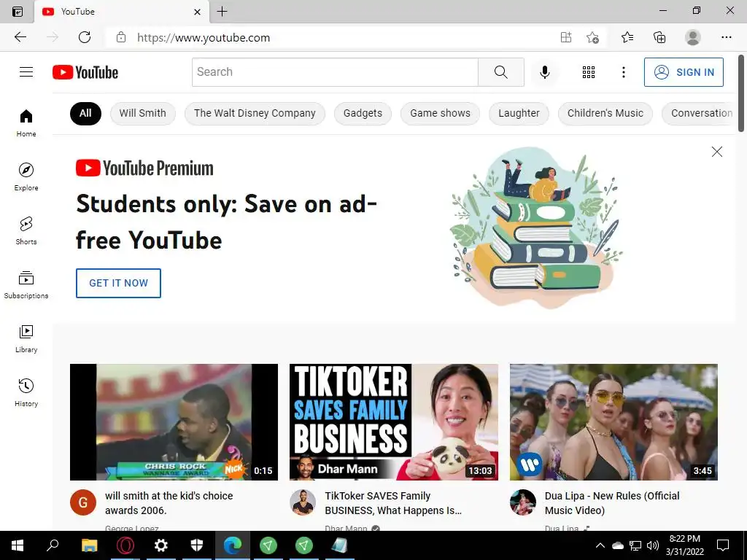Open Shorts in the sidebar

(x=26, y=230)
